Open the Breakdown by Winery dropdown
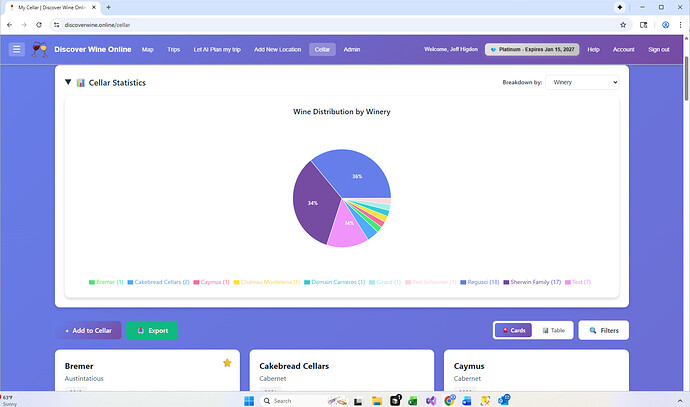The image size is (690, 407). (582, 82)
